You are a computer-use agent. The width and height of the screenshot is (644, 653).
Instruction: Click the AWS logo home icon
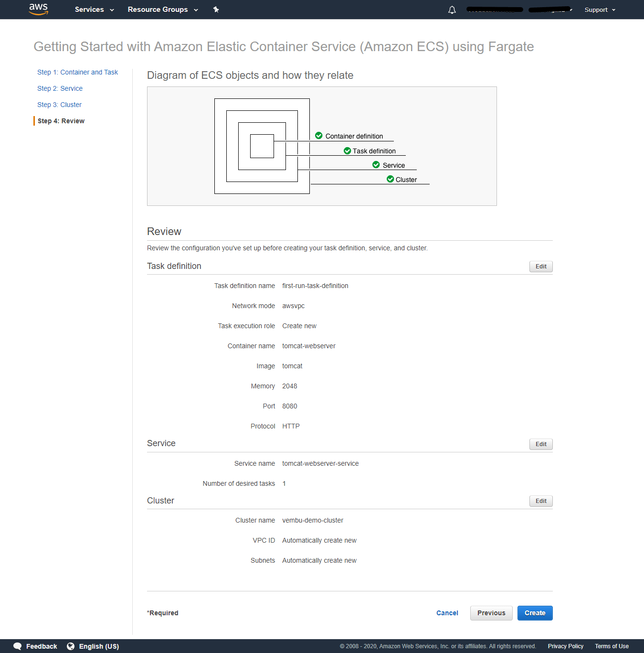pyautogui.click(x=39, y=9)
